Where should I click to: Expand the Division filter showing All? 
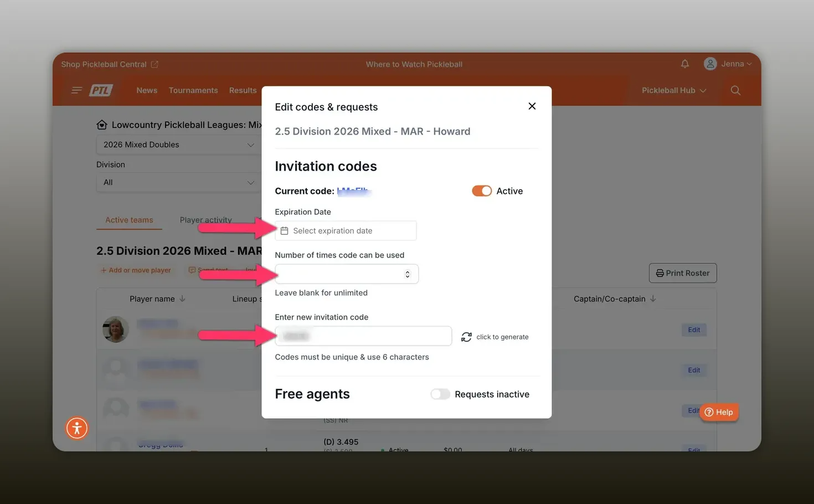[177, 182]
